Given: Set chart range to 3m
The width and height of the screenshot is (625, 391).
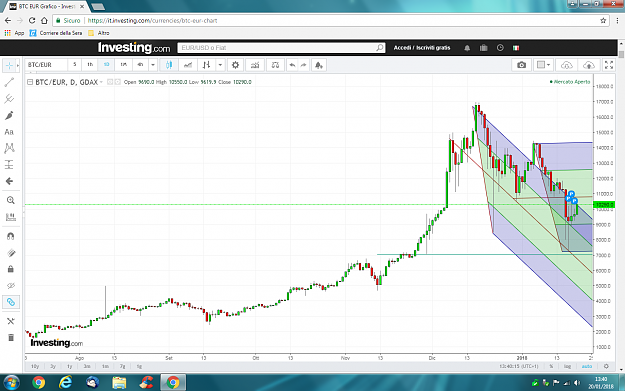Looking at the screenshot, I should (87, 366).
